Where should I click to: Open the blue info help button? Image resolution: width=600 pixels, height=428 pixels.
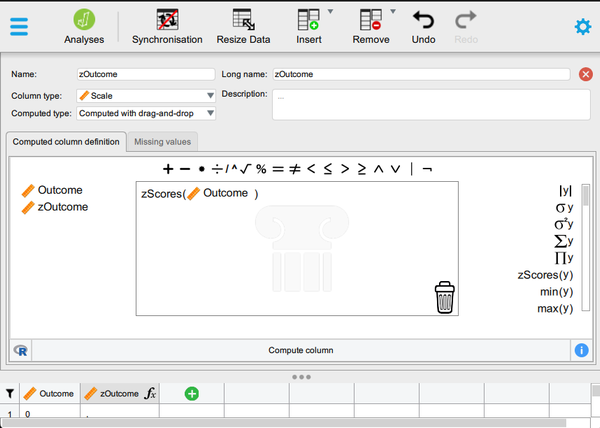pos(581,350)
